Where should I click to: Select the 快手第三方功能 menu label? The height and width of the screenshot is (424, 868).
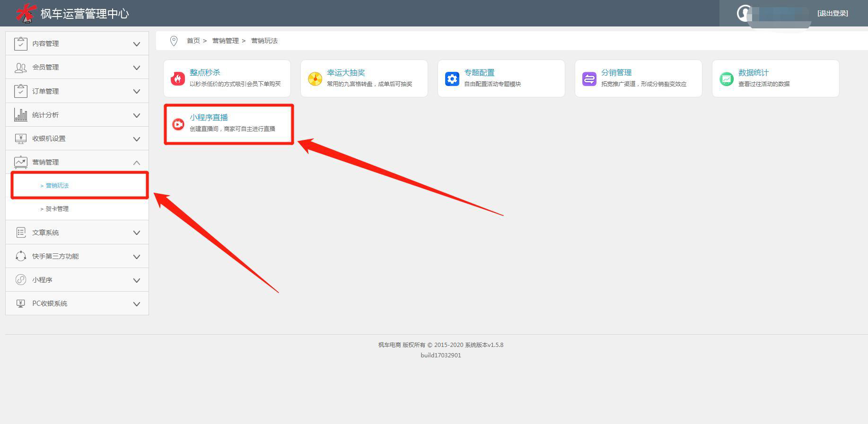[55, 256]
